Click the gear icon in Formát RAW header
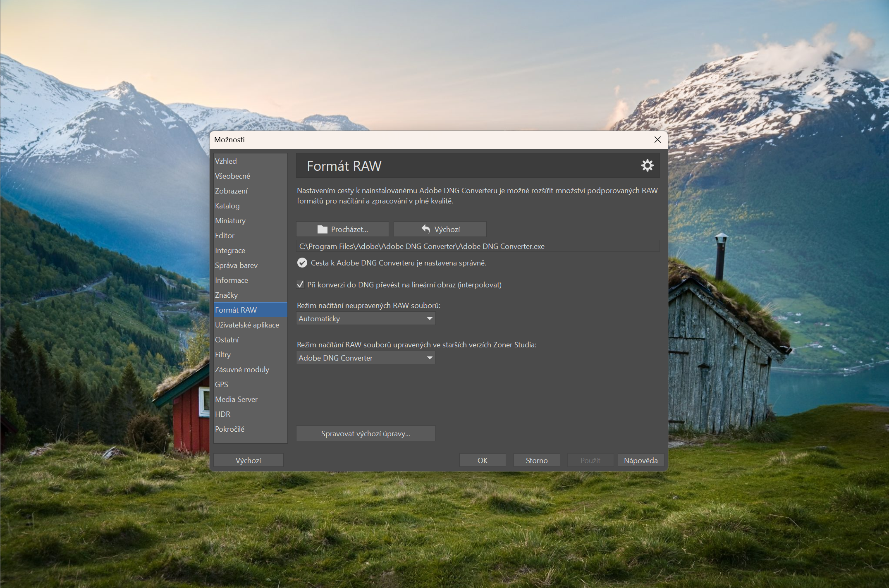 click(x=647, y=165)
